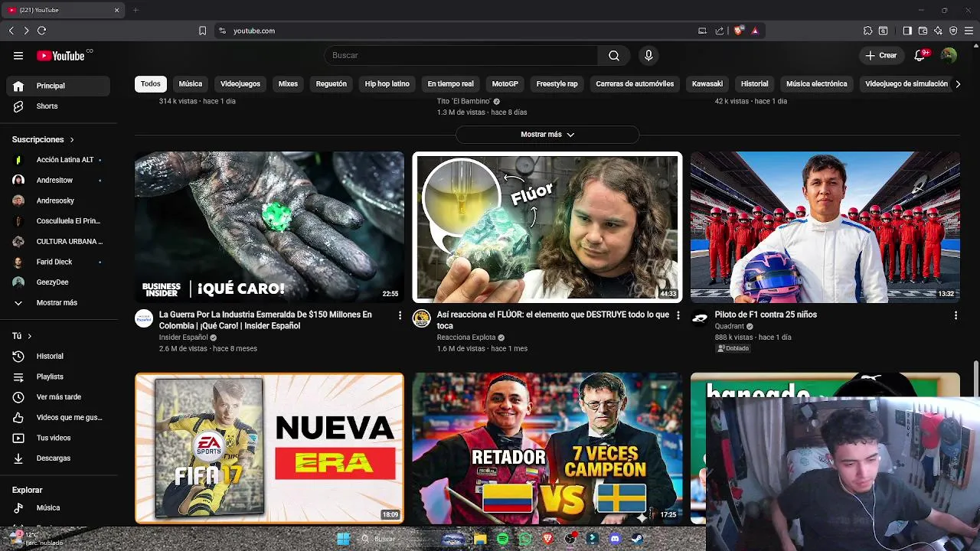Select the Todos filter chip
The width and height of the screenshot is (980, 551).
click(x=151, y=83)
